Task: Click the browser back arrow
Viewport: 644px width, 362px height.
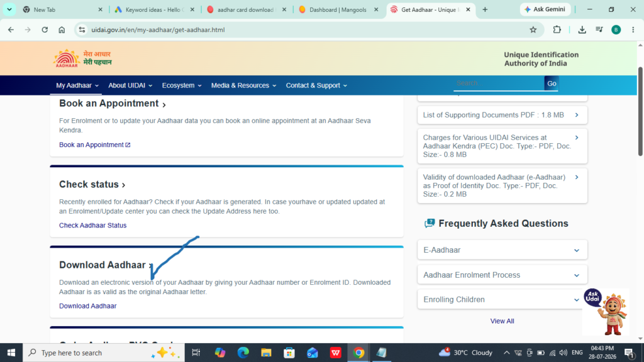Action: (x=11, y=30)
